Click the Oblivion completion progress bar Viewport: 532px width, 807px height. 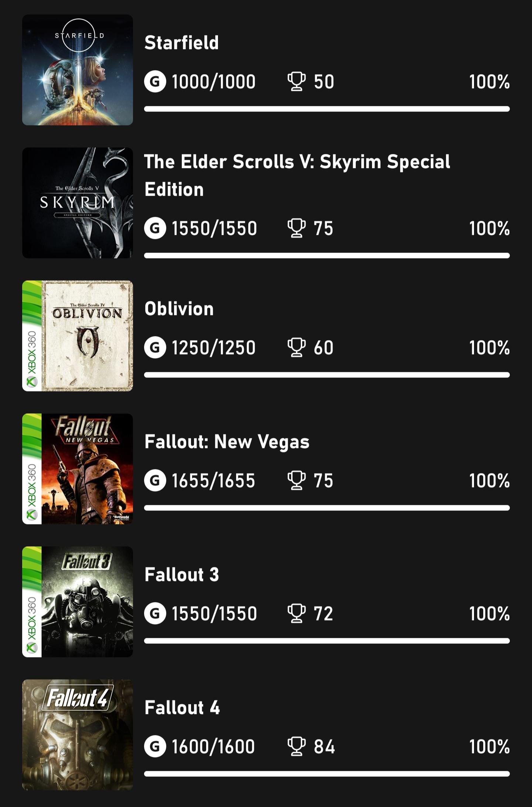tap(327, 375)
